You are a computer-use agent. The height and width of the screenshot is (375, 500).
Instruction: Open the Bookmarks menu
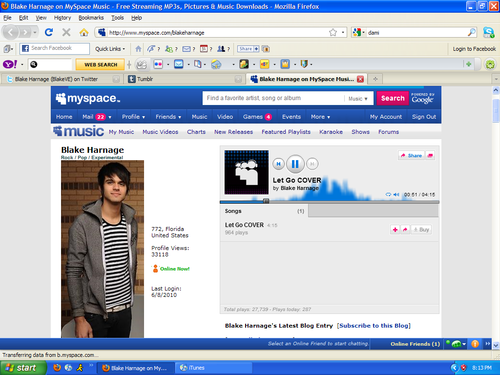click(91, 18)
